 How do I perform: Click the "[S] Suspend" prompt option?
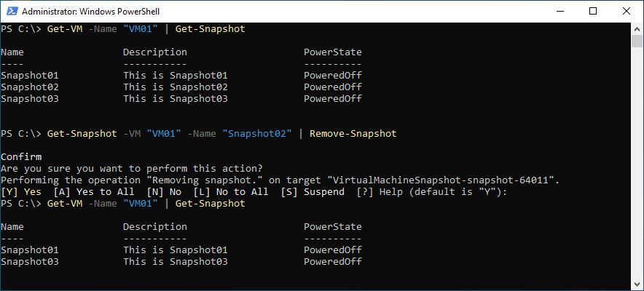point(313,191)
